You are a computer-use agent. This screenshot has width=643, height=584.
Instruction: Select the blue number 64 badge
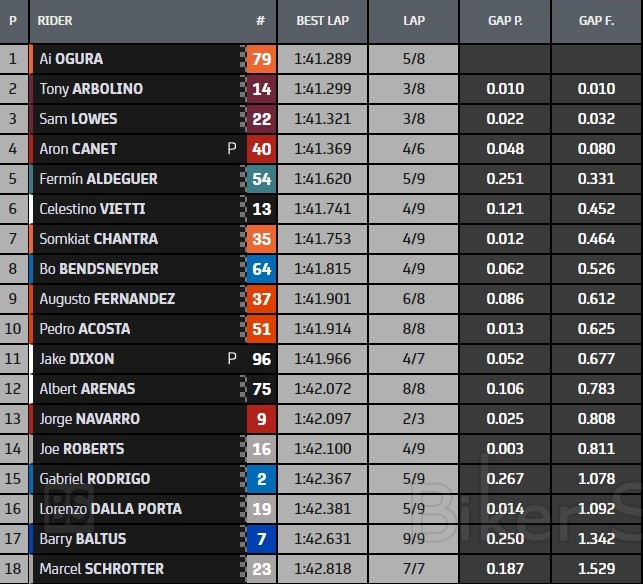click(x=261, y=269)
